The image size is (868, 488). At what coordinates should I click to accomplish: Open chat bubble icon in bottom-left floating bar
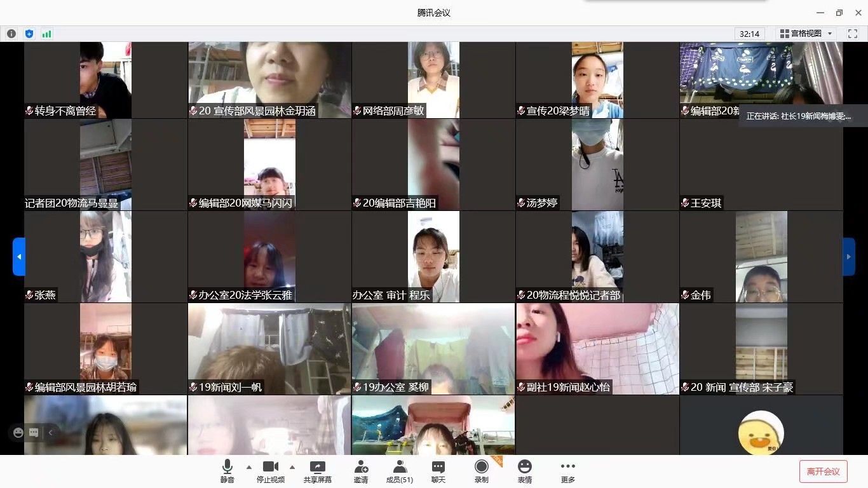34,433
